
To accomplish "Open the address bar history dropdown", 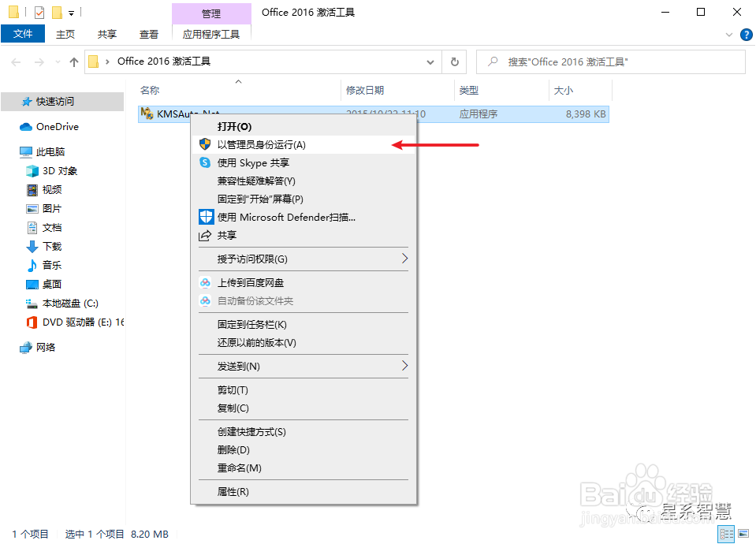I will point(430,62).
